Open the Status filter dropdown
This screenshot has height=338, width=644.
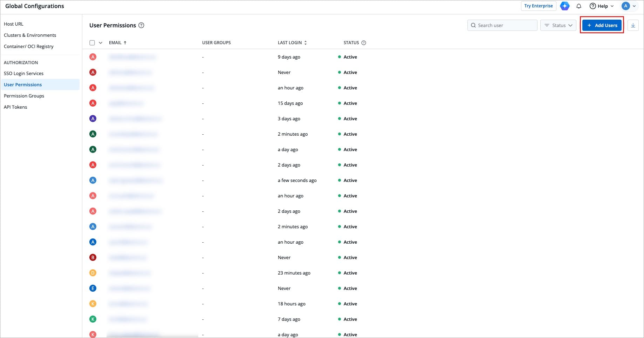pyautogui.click(x=558, y=25)
